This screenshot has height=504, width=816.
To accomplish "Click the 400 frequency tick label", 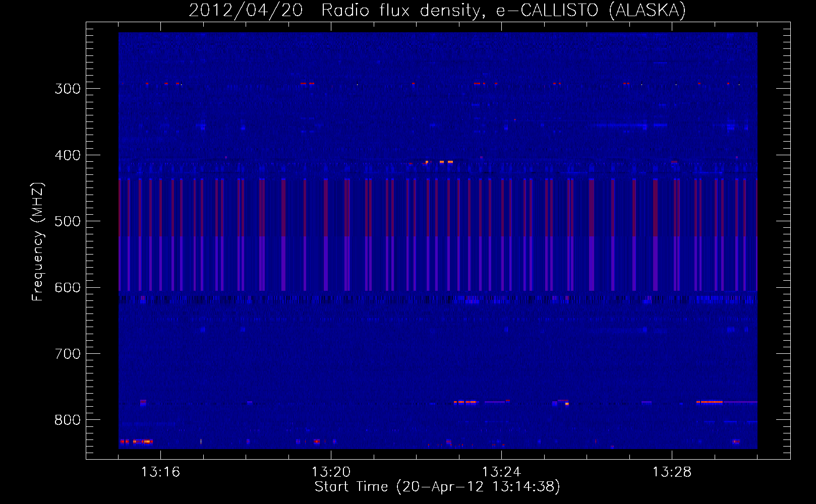I will [68, 155].
